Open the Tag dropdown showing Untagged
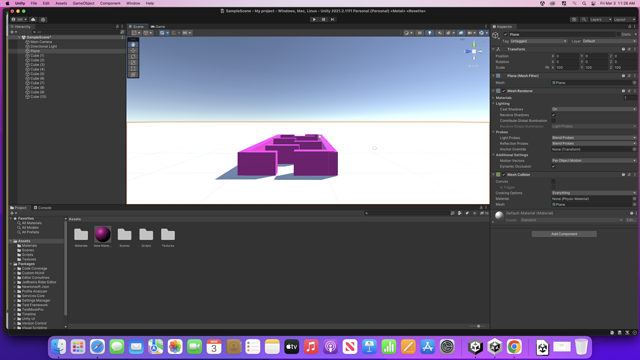Viewport: 640px width, 360px height. pos(539,41)
